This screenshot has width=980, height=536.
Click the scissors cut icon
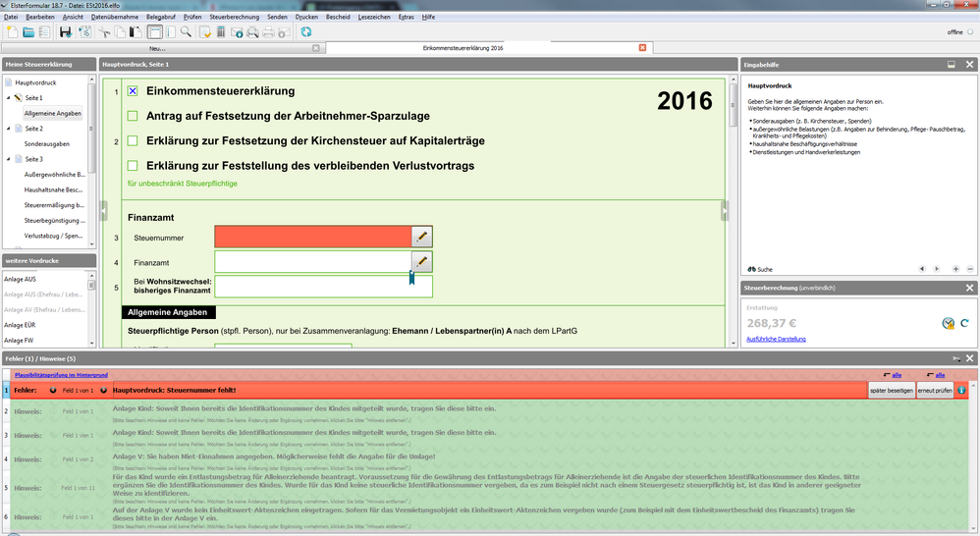pyautogui.click(x=104, y=31)
